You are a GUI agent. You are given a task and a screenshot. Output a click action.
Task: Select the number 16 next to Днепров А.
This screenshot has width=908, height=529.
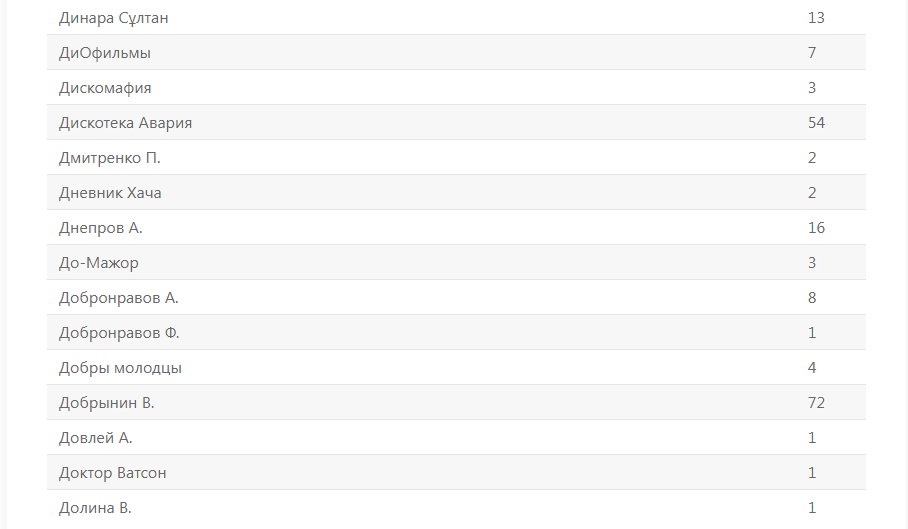[816, 228]
